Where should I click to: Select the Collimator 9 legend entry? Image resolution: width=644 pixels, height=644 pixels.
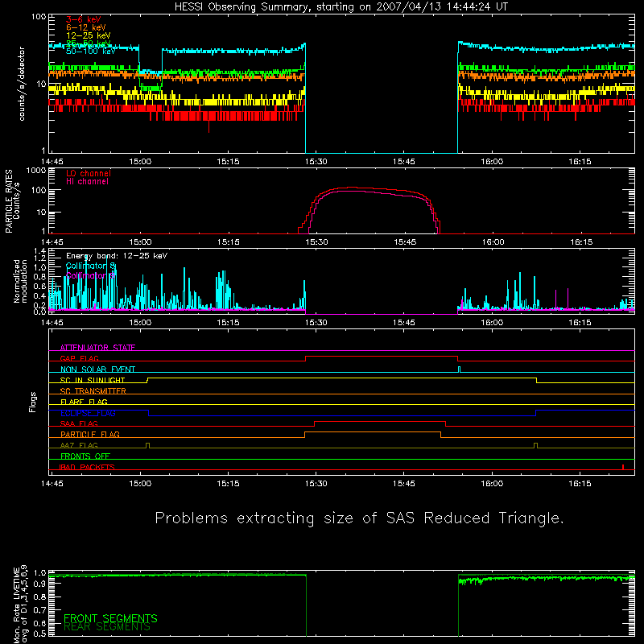tap(91, 275)
